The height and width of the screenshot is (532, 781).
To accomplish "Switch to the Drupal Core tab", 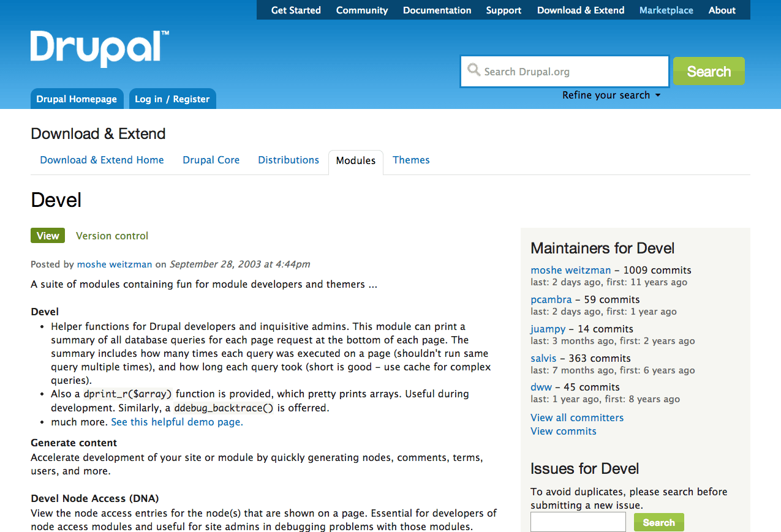I will [211, 160].
